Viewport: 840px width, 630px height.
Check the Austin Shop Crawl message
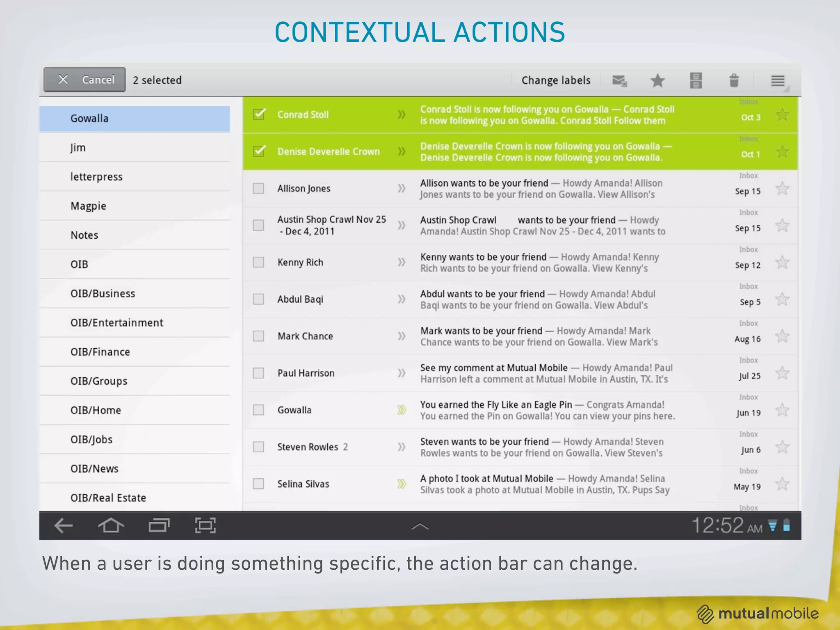click(x=258, y=225)
